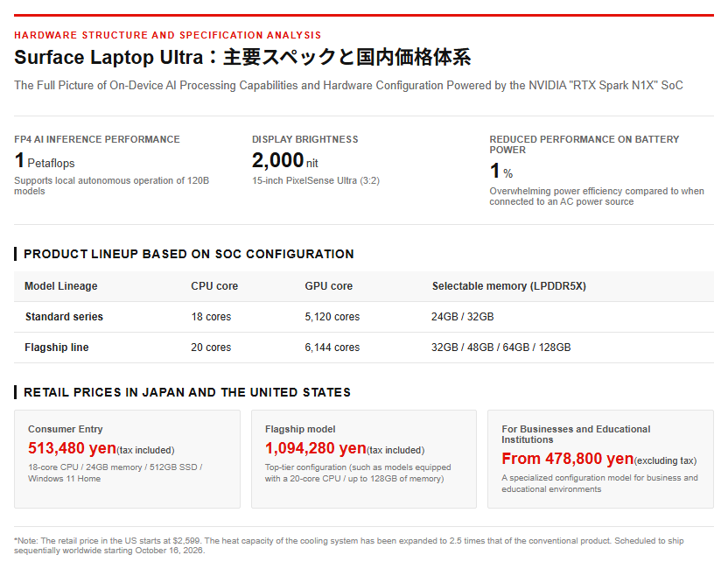This screenshot has height=569, width=728.
Task: Click the Selectable memory (LPDDR5X) header
Action: click(509, 286)
